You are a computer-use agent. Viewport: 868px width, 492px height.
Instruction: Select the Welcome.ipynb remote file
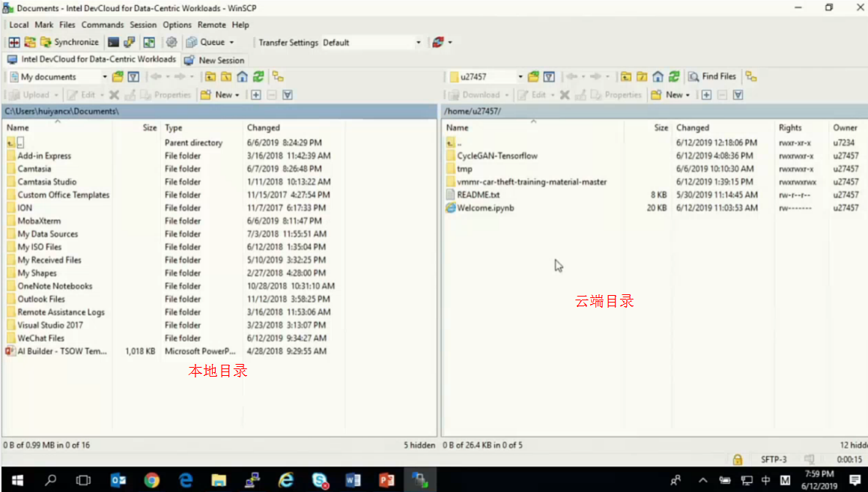[485, 208]
